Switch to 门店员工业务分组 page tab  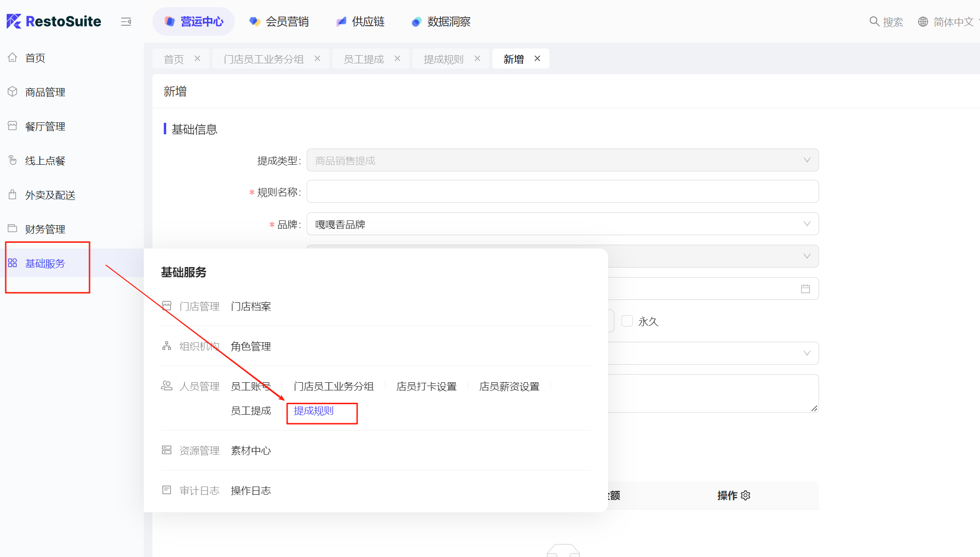pos(264,59)
